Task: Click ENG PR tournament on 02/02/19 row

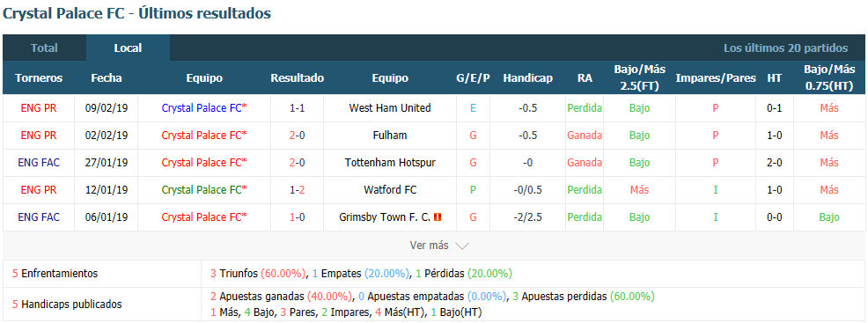Action: click(39, 135)
